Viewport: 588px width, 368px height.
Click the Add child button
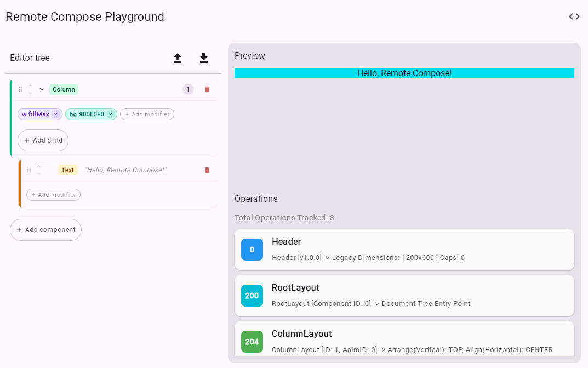click(43, 140)
